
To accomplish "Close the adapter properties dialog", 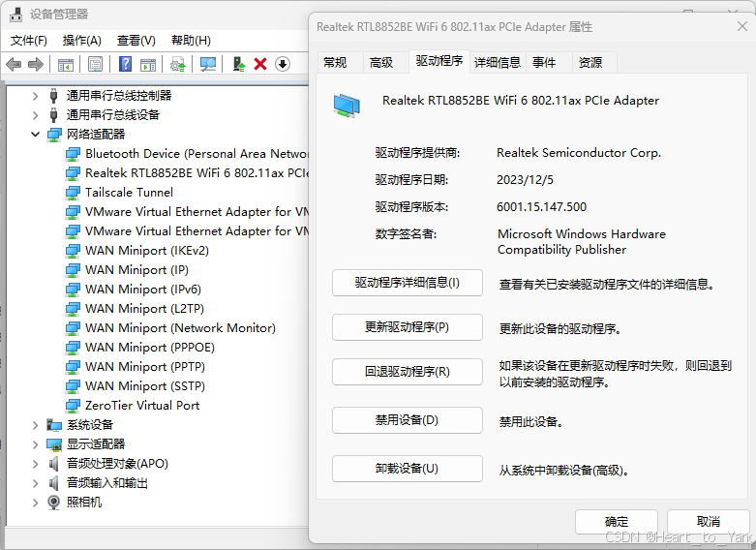I will click(x=742, y=26).
